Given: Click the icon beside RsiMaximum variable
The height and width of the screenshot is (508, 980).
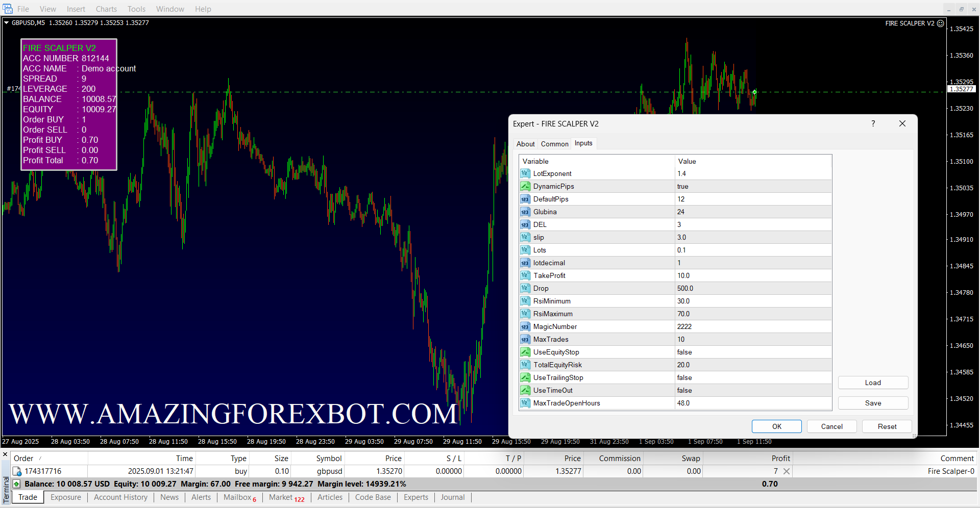Looking at the screenshot, I should (525, 314).
